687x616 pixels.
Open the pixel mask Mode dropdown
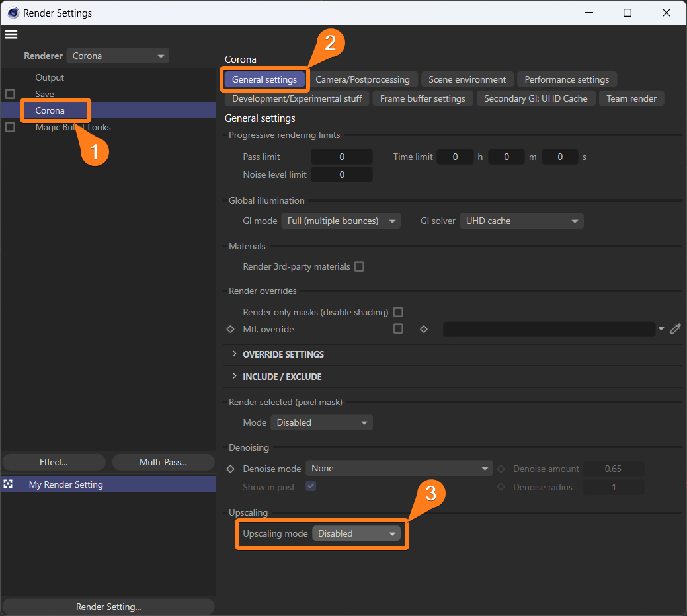[x=321, y=422]
